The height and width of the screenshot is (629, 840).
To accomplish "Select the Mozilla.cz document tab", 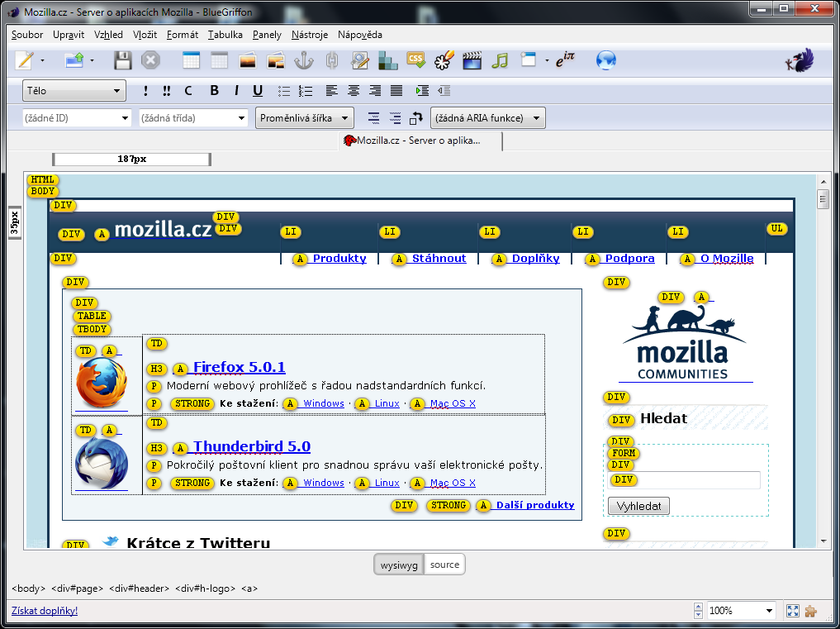I will click(x=420, y=141).
